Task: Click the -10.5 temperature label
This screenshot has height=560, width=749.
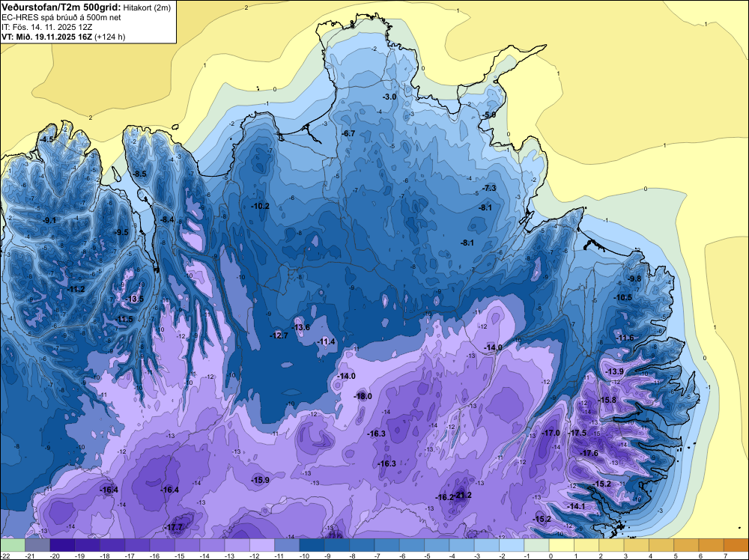Action: pos(623,297)
